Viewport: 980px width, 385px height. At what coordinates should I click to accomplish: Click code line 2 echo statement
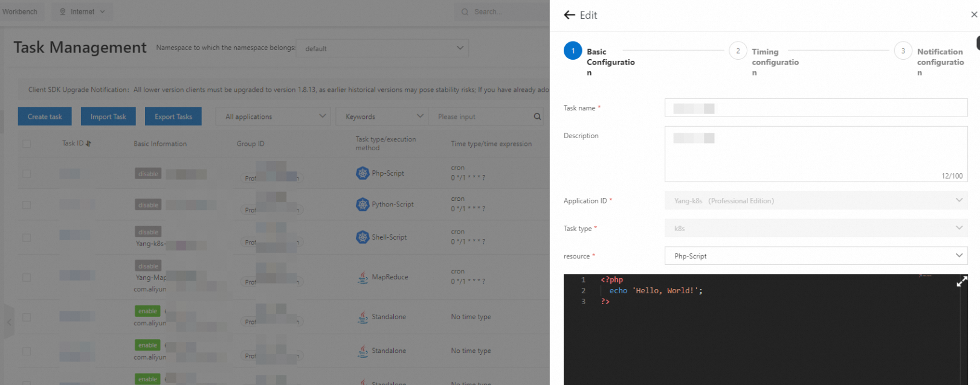tap(656, 291)
